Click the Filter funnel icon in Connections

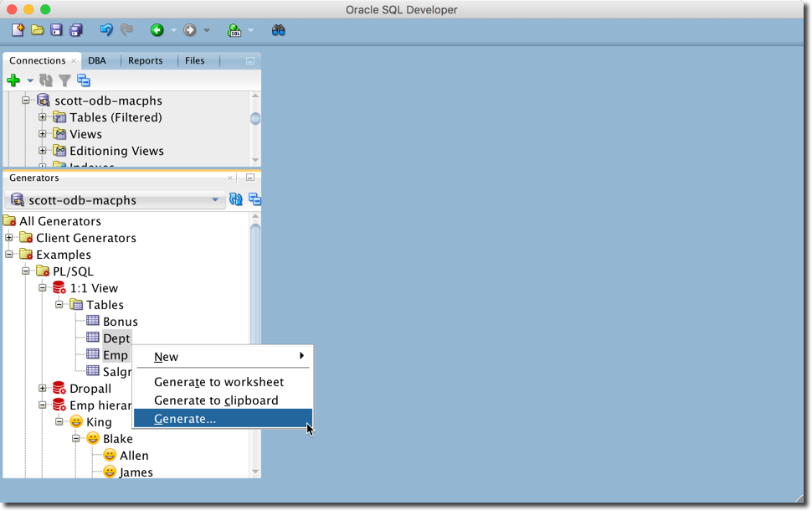64,80
